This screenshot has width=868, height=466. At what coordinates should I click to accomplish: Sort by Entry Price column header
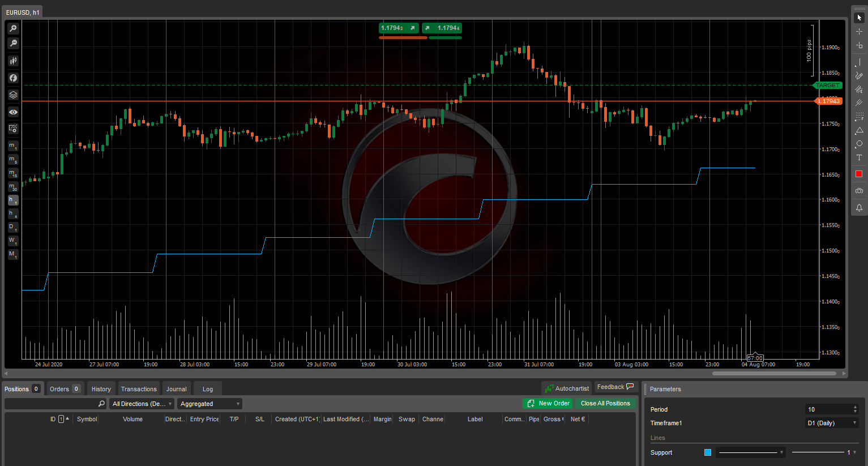(204, 419)
